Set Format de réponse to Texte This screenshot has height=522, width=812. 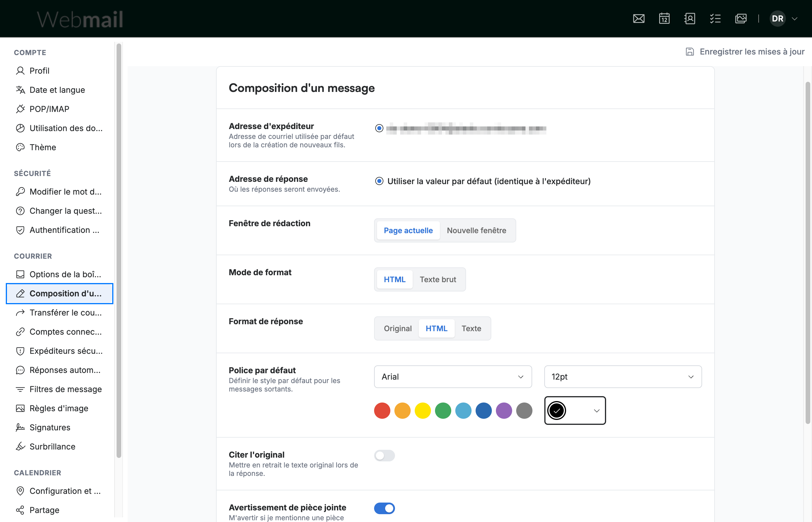pyautogui.click(x=471, y=329)
